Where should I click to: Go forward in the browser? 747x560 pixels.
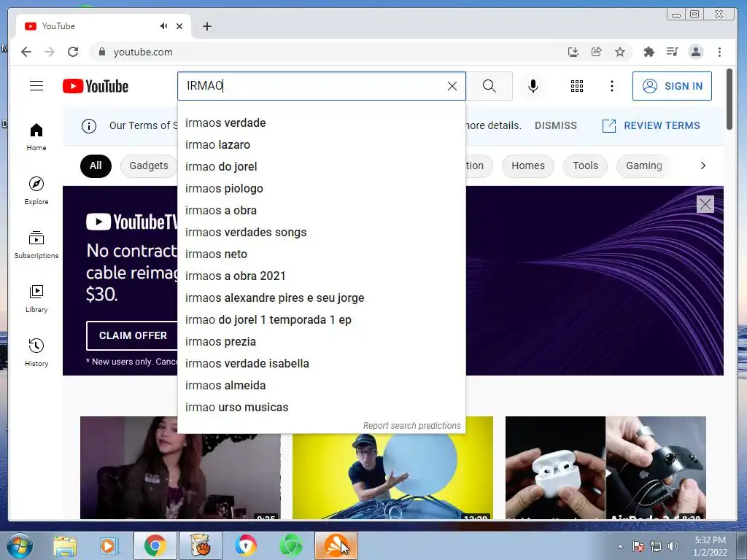(x=50, y=52)
